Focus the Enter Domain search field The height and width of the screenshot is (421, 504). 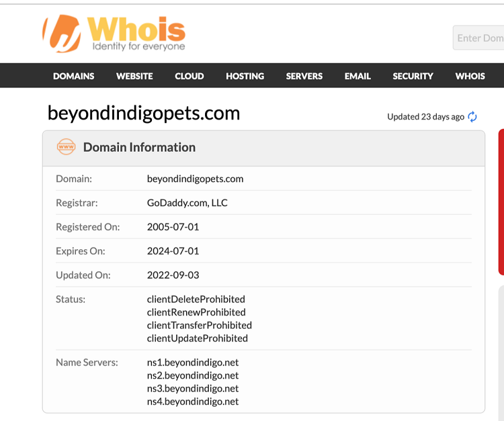478,38
